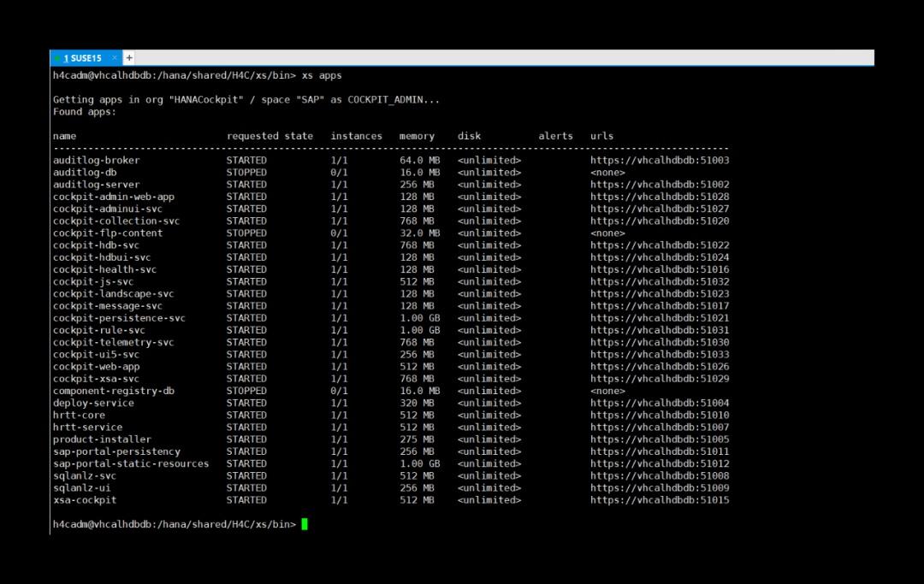Click the app name cockpit-flp-content
Screen dimensions: 924x584
click(108, 233)
